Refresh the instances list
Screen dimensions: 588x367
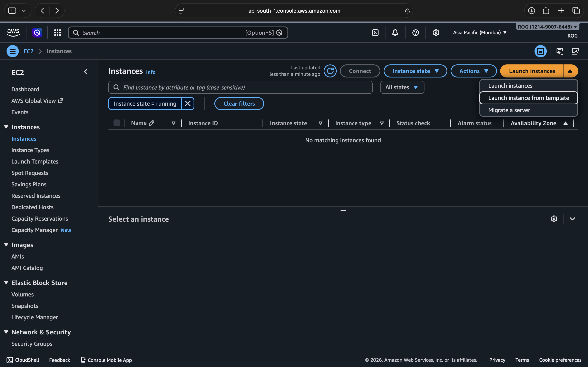click(x=330, y=71)
